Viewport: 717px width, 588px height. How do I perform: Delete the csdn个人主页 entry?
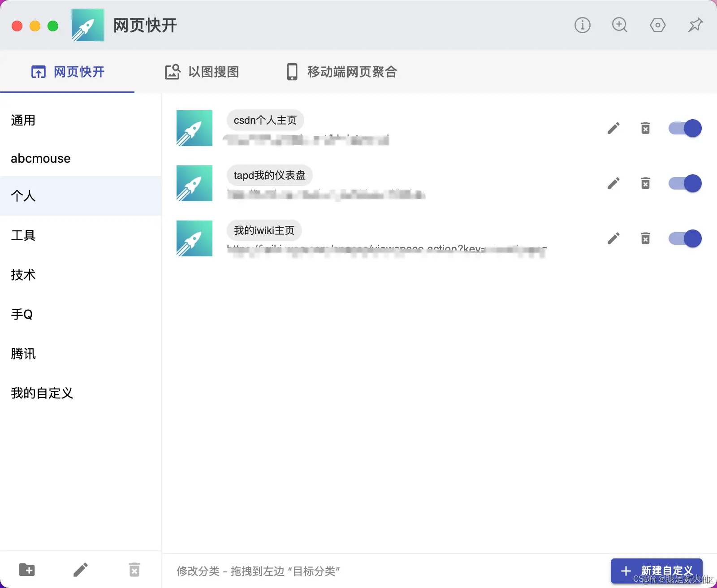pos(645,128)
